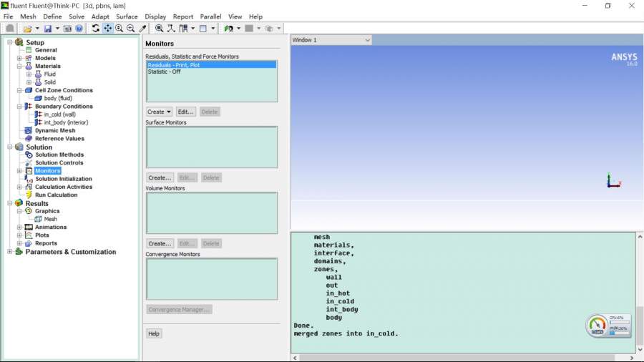Collapse the Setup tree node

click(x=9, y=42)
